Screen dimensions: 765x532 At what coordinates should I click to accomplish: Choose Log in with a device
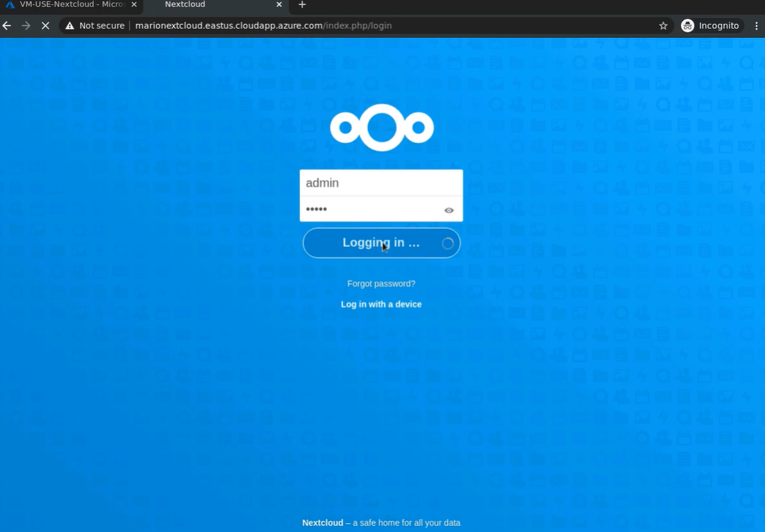pos(381,304)
